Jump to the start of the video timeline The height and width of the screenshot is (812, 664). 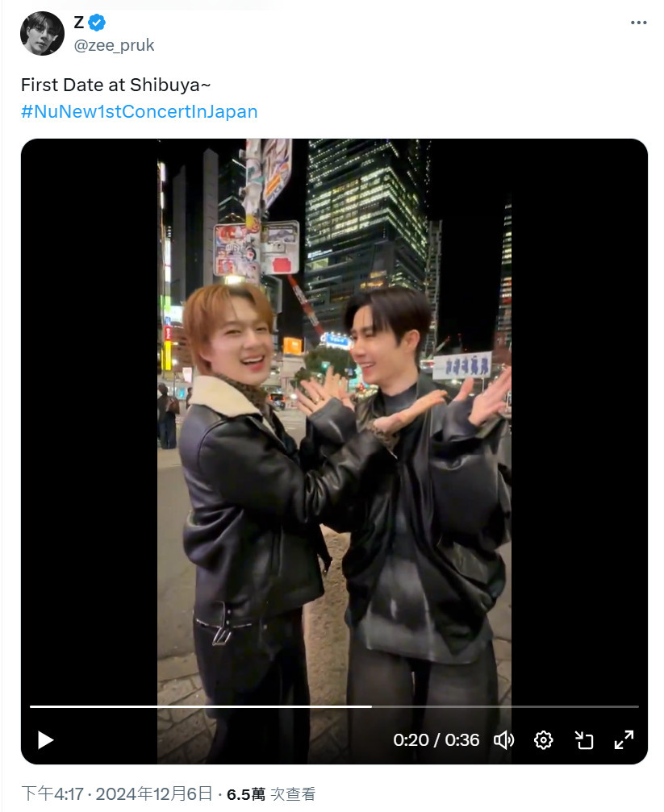[x=31, y=706]
